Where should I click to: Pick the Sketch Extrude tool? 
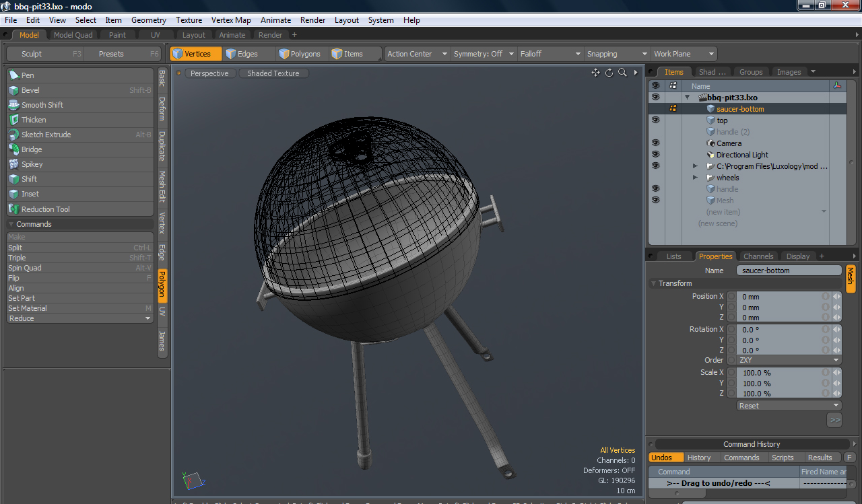[80, 135]
